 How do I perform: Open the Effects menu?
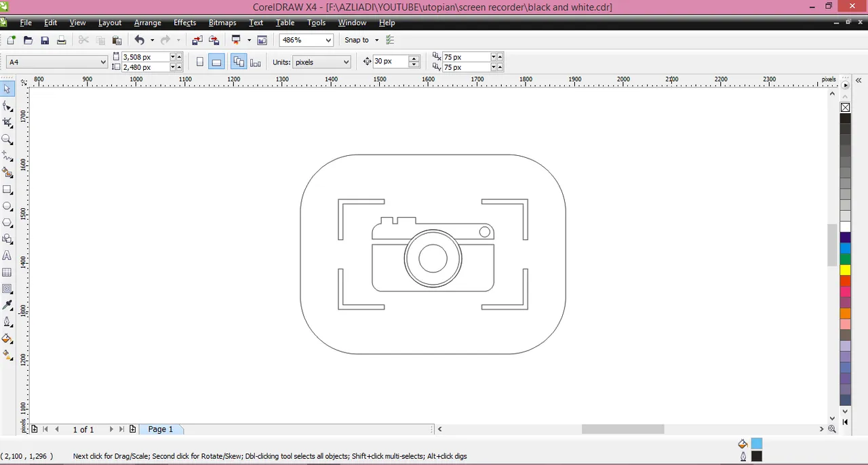[184, 22]
